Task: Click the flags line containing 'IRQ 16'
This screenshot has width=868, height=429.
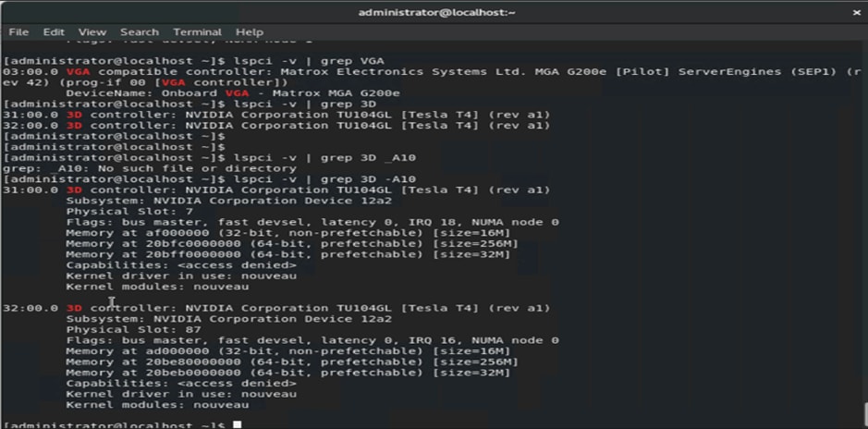Action: pos(312,340)
